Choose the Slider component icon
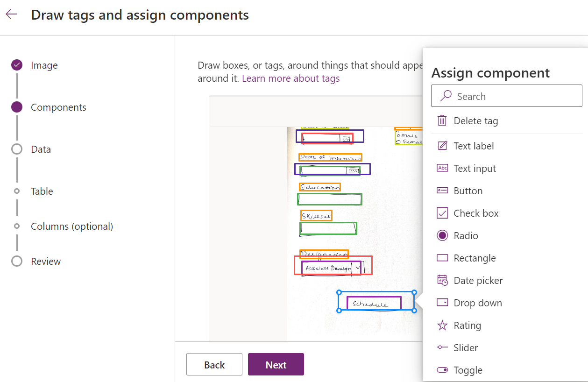The height and width of the screenshot is (382, 588). (x=442, y=347)
